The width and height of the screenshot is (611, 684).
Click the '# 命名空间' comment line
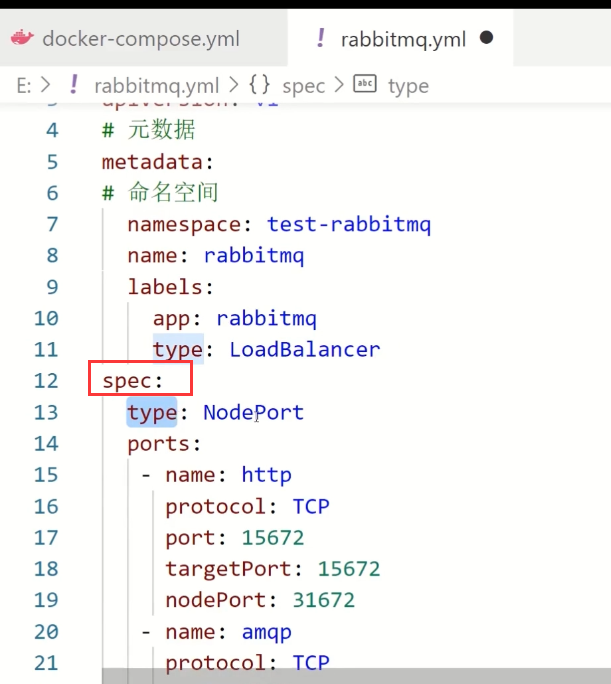click(x=160, y=192)
